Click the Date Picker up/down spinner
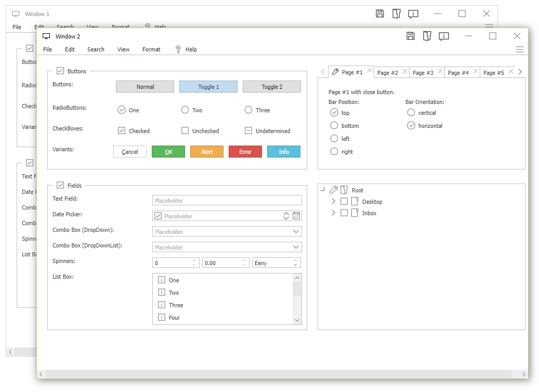 [286, 216]
